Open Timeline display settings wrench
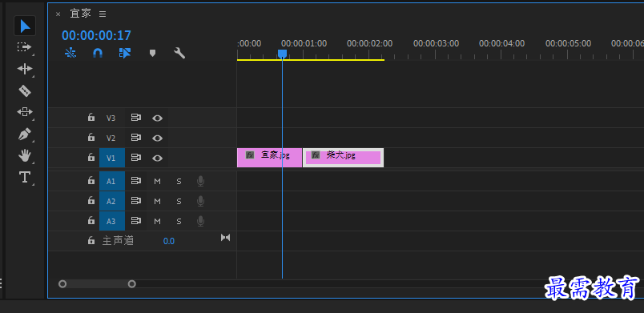The height and width of the screenshot is (313, 644). [x=179, y=53]
